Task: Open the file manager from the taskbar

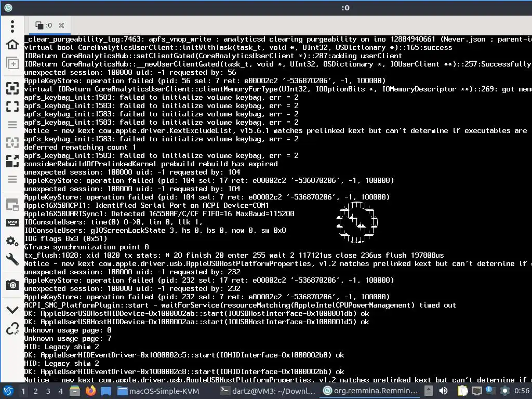Action: 75,391
